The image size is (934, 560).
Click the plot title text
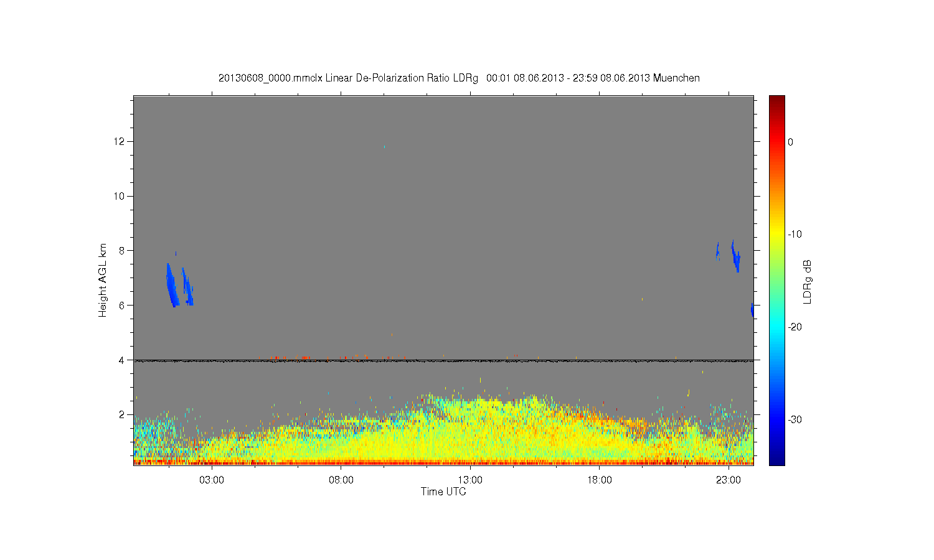459,78
